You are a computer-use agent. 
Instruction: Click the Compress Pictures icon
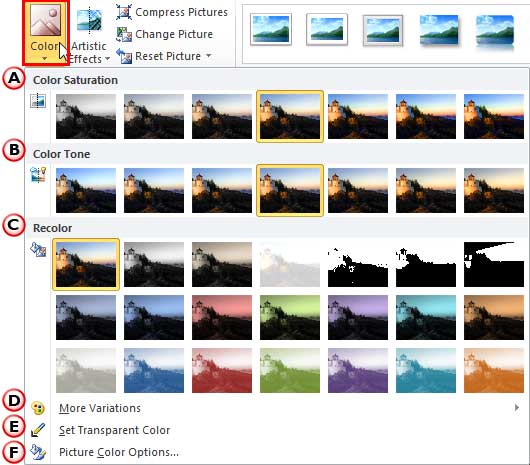(x=124, y=12)
